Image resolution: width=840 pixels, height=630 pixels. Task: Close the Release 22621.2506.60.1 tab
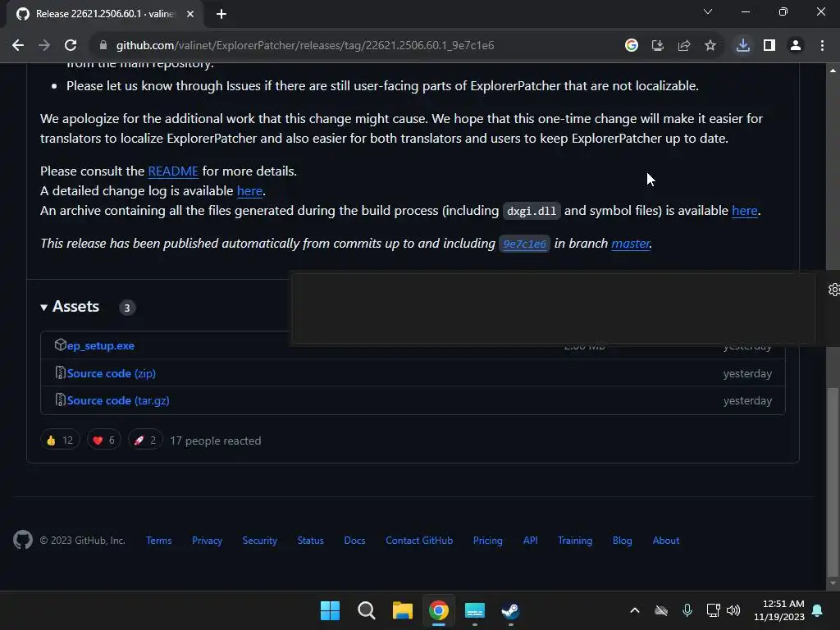point(190,14)
